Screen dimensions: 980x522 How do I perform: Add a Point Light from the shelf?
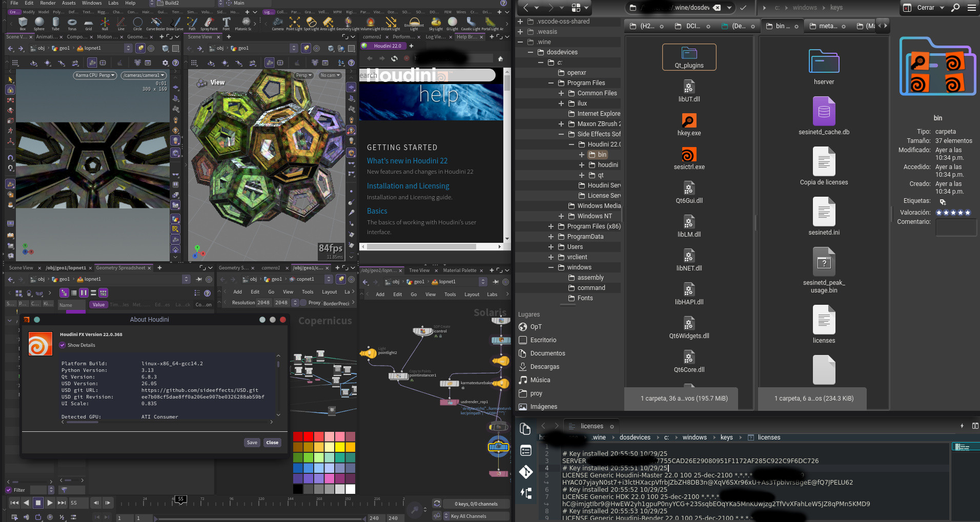294,23
